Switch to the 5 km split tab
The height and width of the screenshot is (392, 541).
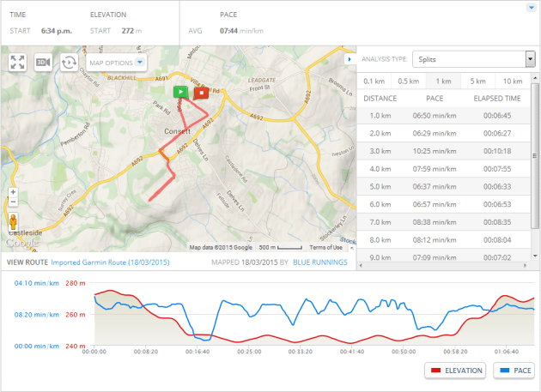pos(477,81)
